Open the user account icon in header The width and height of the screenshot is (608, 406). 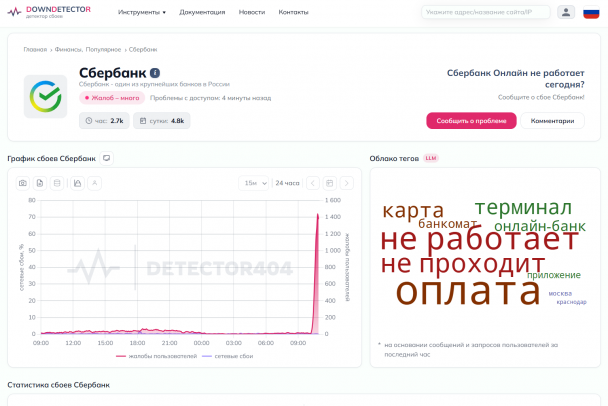coord(566,12)
